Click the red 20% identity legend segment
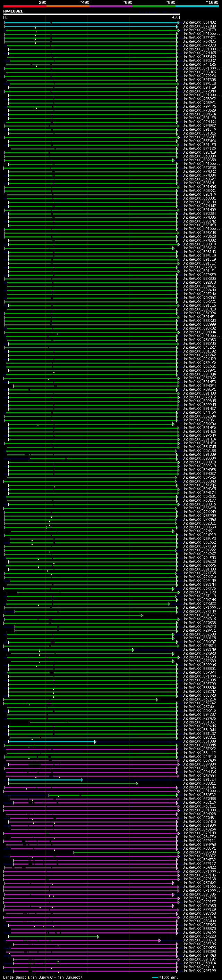The image size is (222, 980). pos(25,7)
